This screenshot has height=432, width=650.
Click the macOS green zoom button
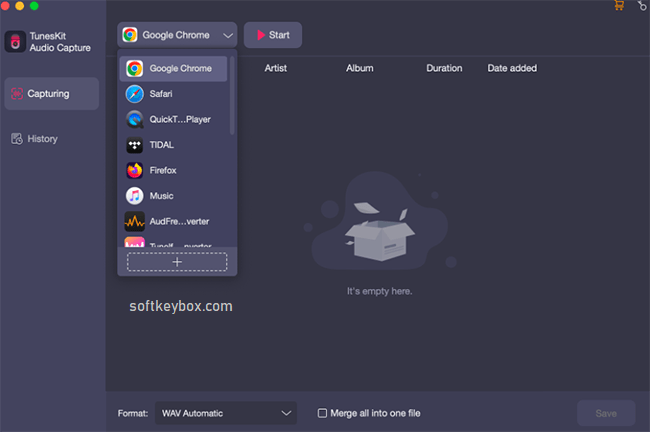coord(34,5)
